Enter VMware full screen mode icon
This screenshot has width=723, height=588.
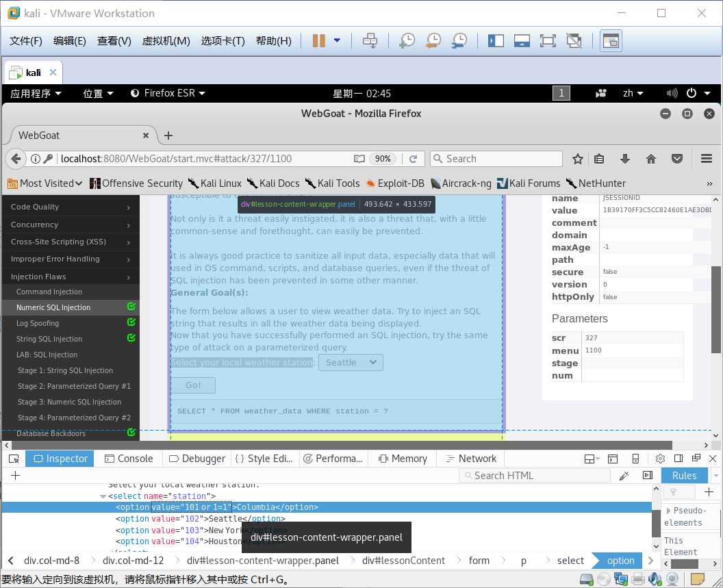[x=548, y=40]
